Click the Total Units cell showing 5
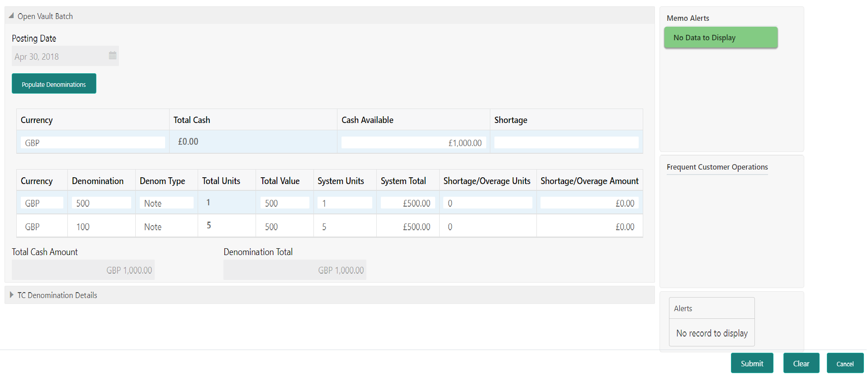 point(227,225)
